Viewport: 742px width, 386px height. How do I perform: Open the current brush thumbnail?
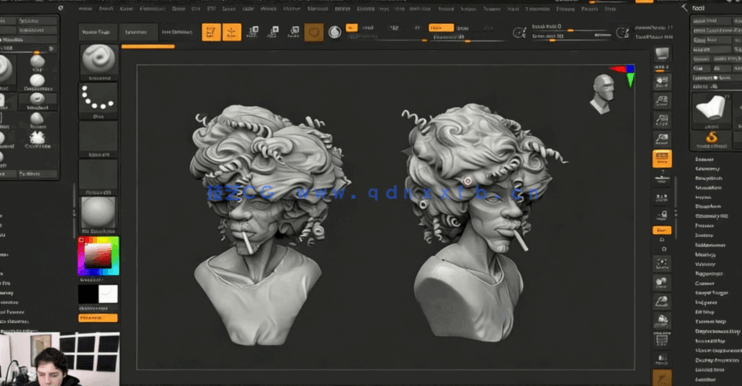[x=98, y=62]
